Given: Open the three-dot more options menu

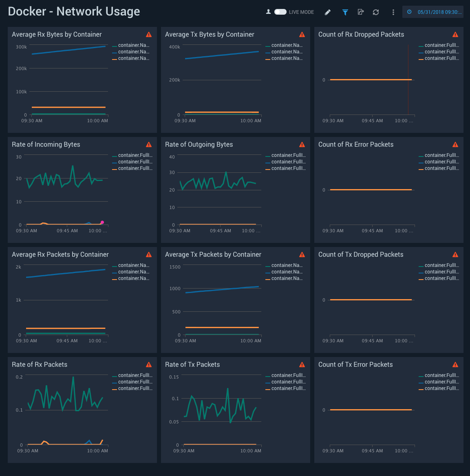Looking at the screenshot, I should coord(393,12).
